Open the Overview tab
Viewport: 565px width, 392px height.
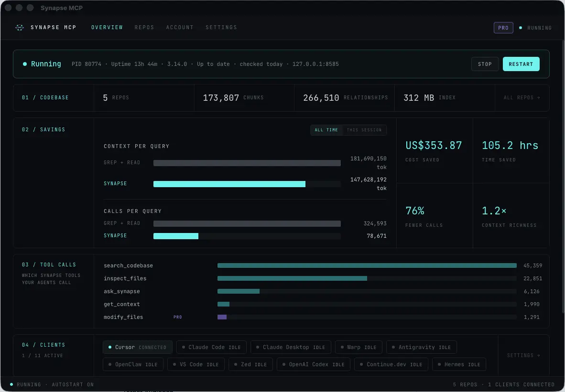[x=107, y=27]
